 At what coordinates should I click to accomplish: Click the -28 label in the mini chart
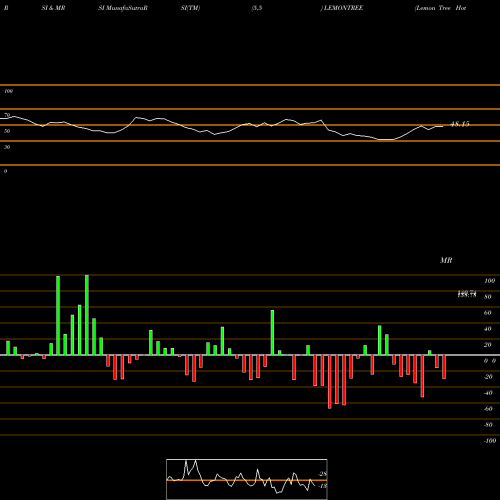tap(323, 474)
